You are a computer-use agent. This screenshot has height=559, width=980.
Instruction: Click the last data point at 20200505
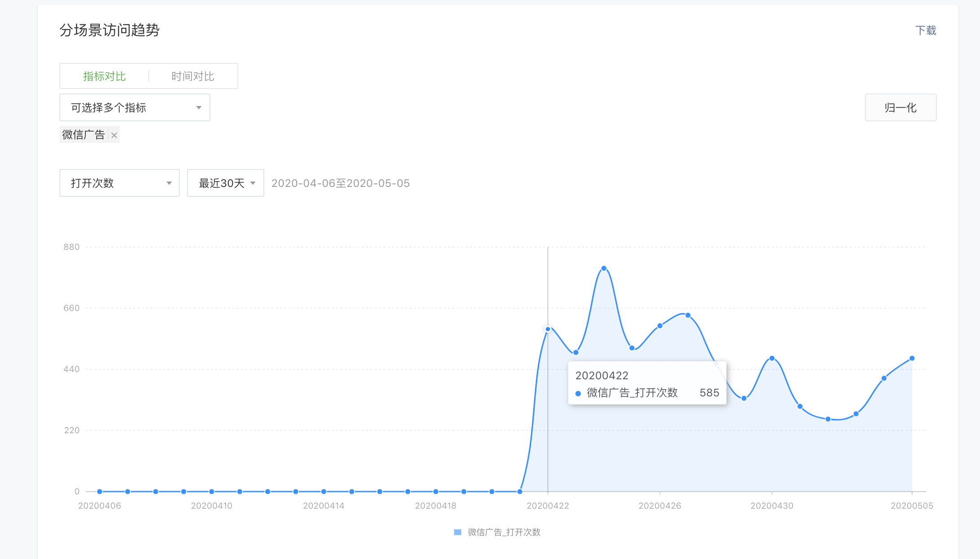pos(912,359)
